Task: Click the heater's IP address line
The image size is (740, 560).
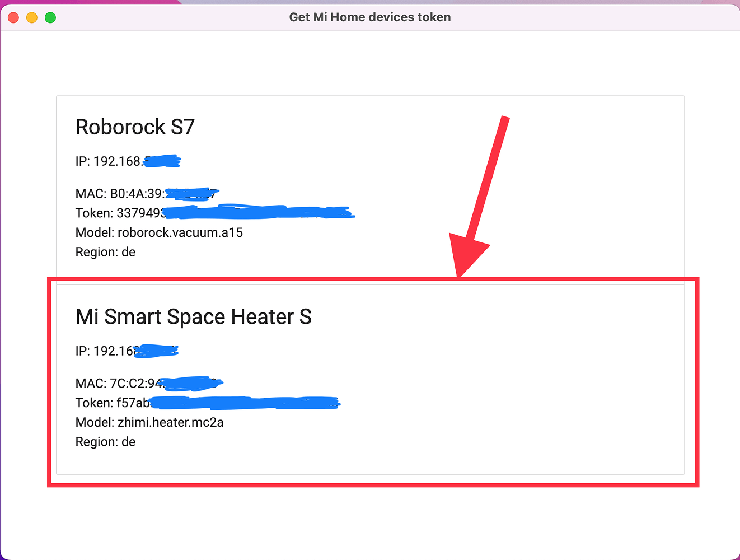Action: (126, 351)
